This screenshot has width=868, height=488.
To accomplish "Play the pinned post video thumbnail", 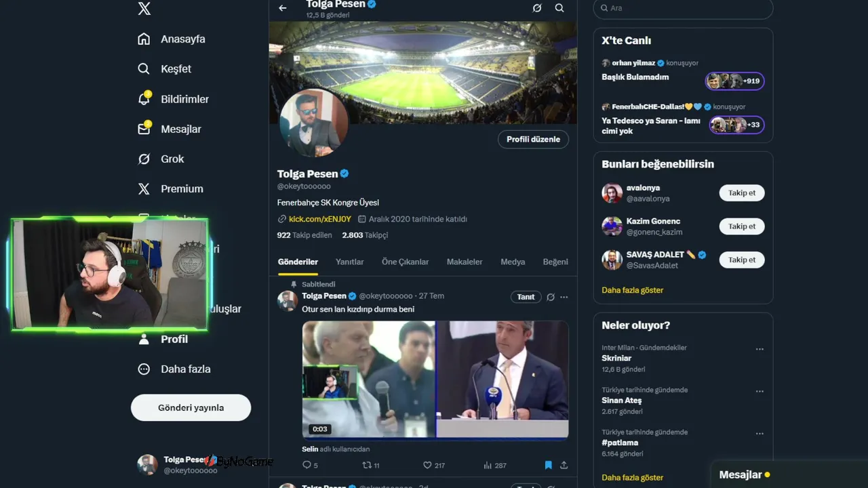I will point(435,379).
